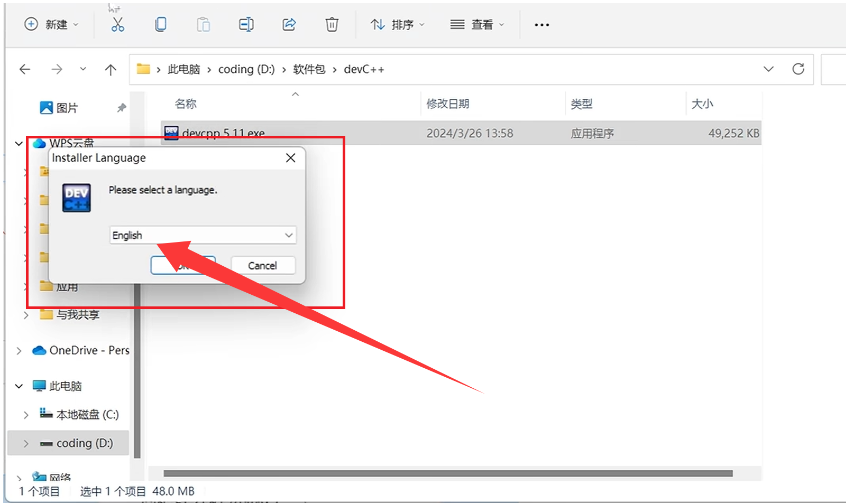Click the navigation pane vertical scrollbar
Screen dimensions: 863x504
pos(137,370)
